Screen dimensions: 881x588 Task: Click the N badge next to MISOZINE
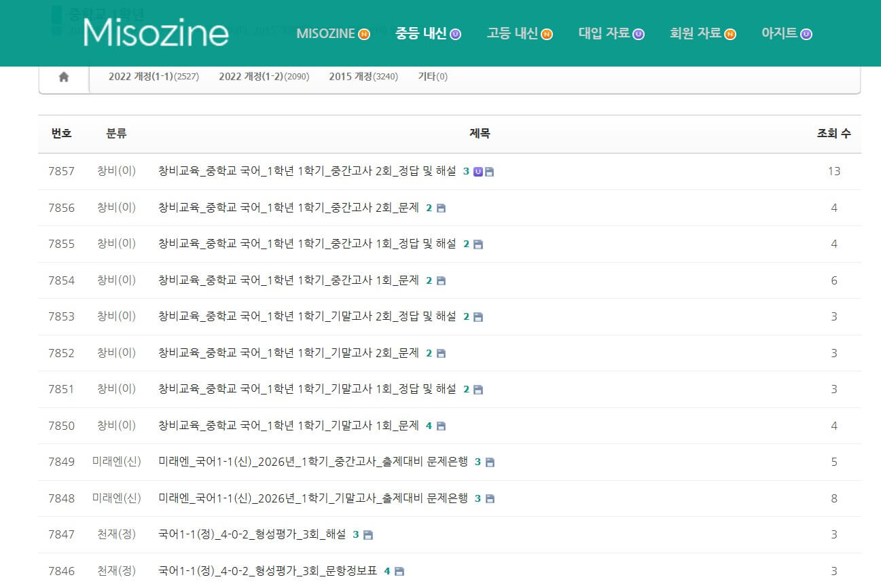364,34
